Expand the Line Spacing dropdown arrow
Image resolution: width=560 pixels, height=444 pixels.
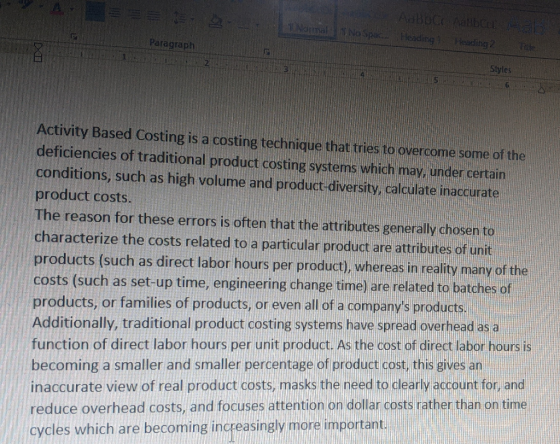(192, 19)
